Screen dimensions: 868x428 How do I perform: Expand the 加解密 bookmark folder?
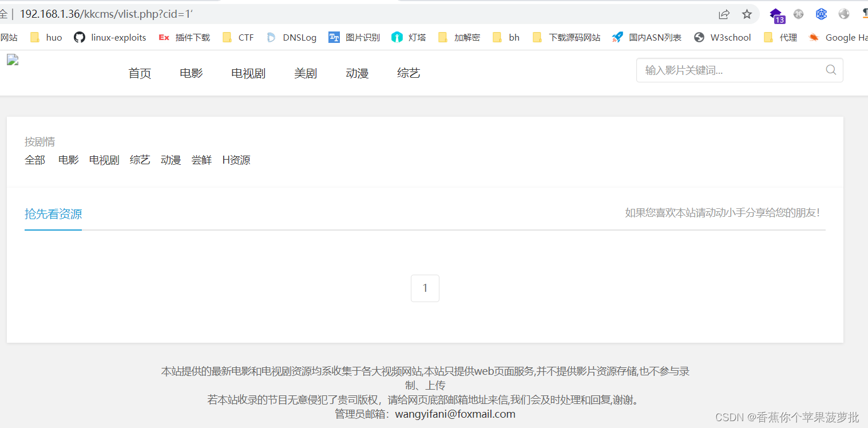point(467,37)
